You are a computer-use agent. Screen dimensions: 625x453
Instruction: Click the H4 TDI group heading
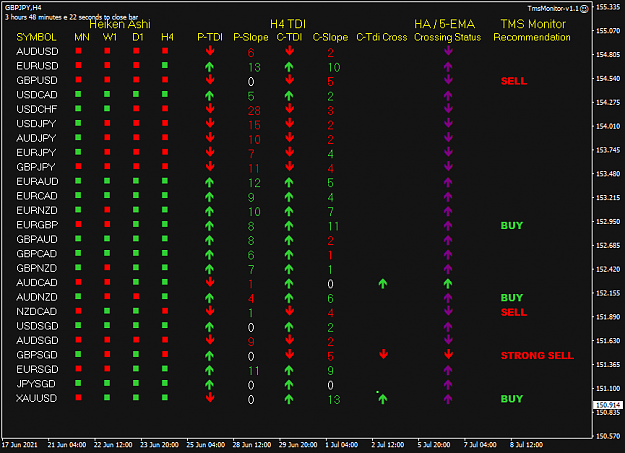pos(288,24)
